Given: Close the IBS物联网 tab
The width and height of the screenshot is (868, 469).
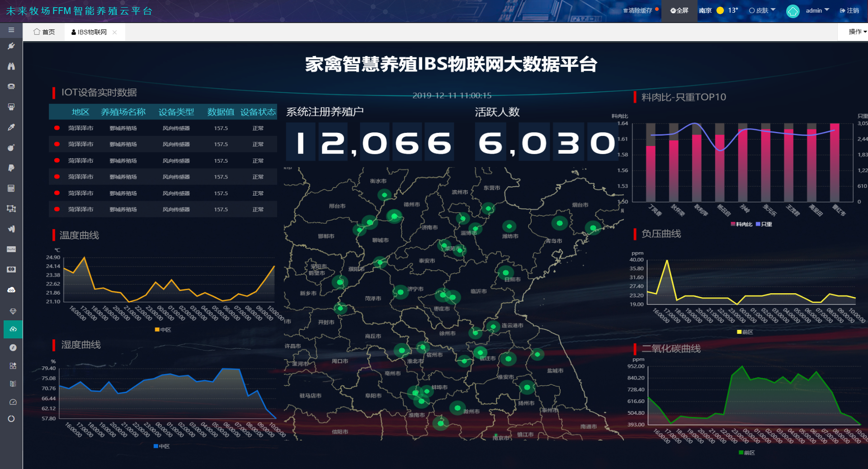Looking at the screenshot, I should (x=115, y=32).
